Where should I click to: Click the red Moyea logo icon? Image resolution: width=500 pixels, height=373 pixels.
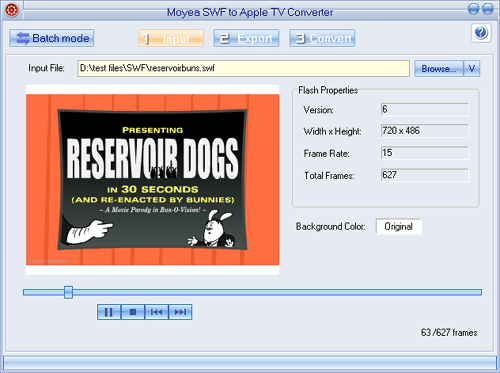(12, 10)
